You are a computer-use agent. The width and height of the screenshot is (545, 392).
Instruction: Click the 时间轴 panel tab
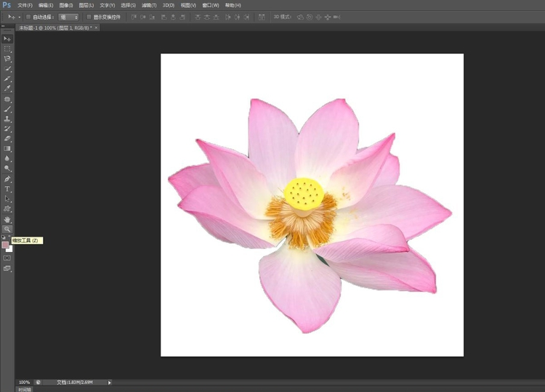25,389
